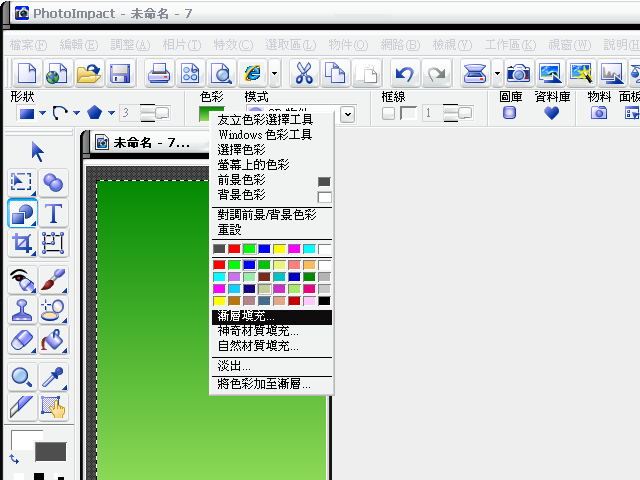Select the Transform tool
640x480 pixels.
pyautogui.click(x=53, y=243)
